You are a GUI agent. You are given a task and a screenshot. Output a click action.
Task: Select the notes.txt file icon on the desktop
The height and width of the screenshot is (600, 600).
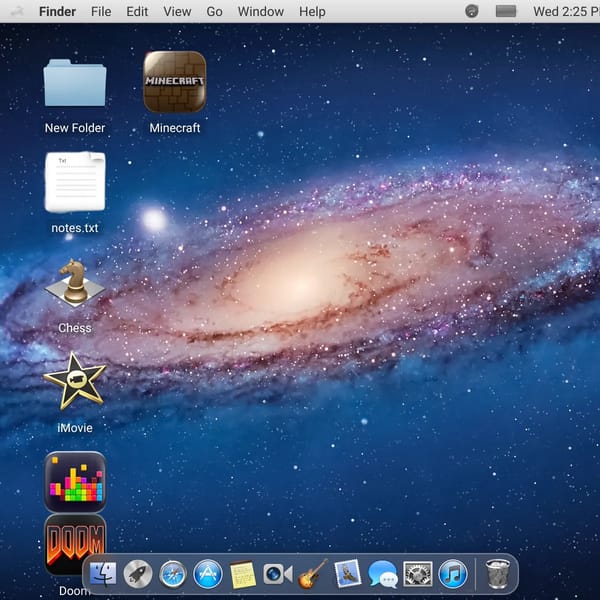[75, 182]
